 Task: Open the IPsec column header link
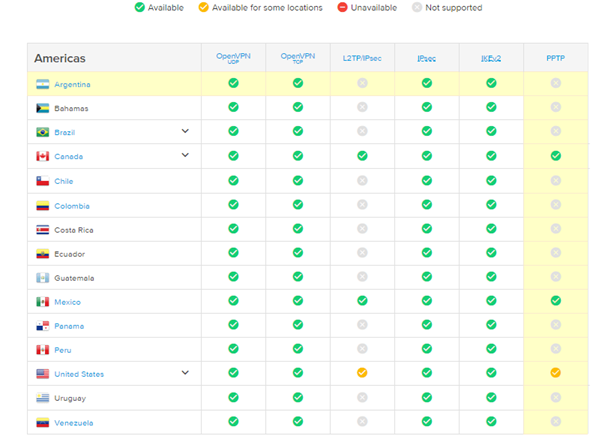coord(427,58)
